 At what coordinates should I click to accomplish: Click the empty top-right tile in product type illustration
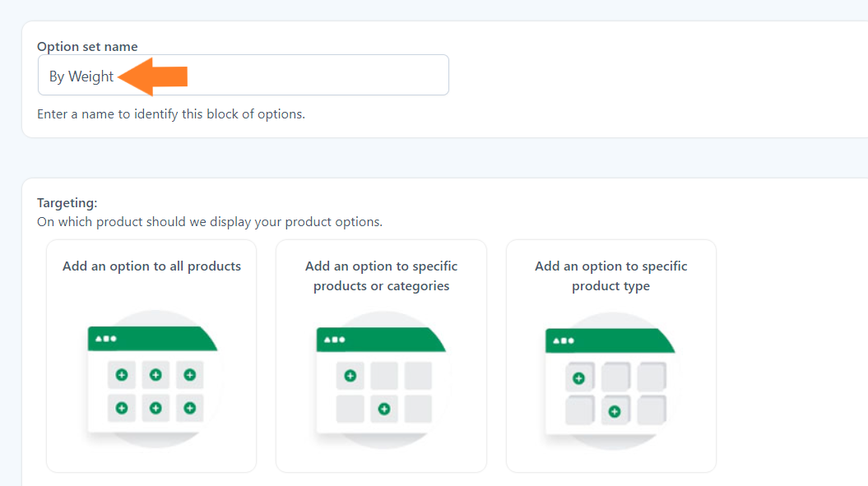coord(652,377)
